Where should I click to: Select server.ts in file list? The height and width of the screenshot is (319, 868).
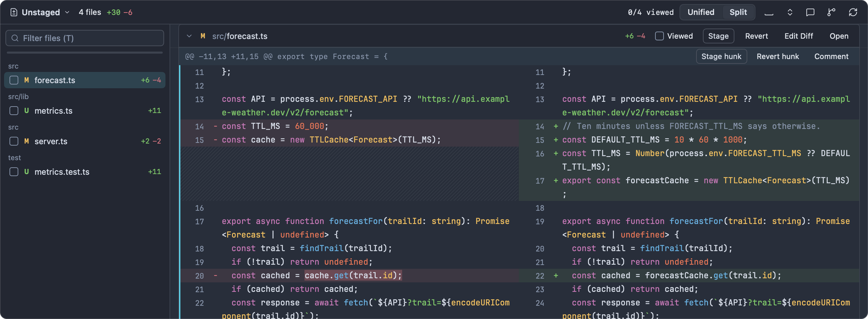pos(85,141)
